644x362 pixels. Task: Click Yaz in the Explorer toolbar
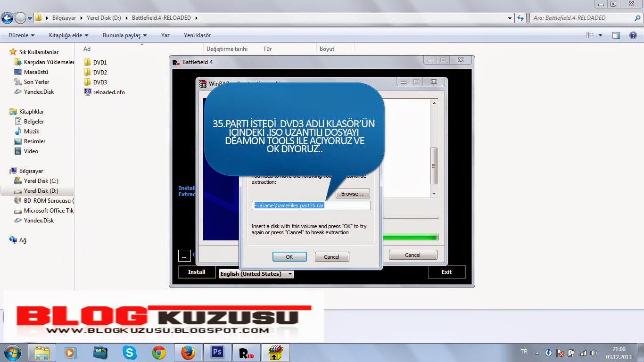pyautogui.click(x=165, y=35)
